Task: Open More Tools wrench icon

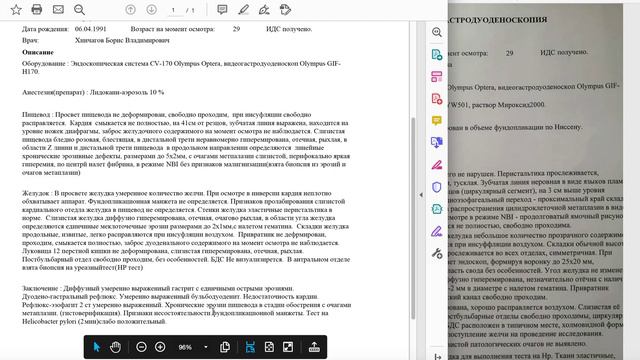Action: tap(437, 253)
